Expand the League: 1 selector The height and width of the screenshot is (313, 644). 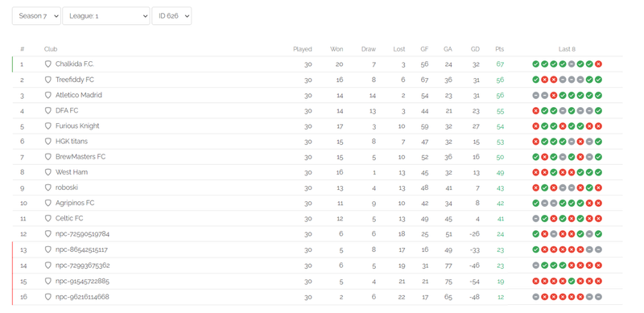(106, 16)
